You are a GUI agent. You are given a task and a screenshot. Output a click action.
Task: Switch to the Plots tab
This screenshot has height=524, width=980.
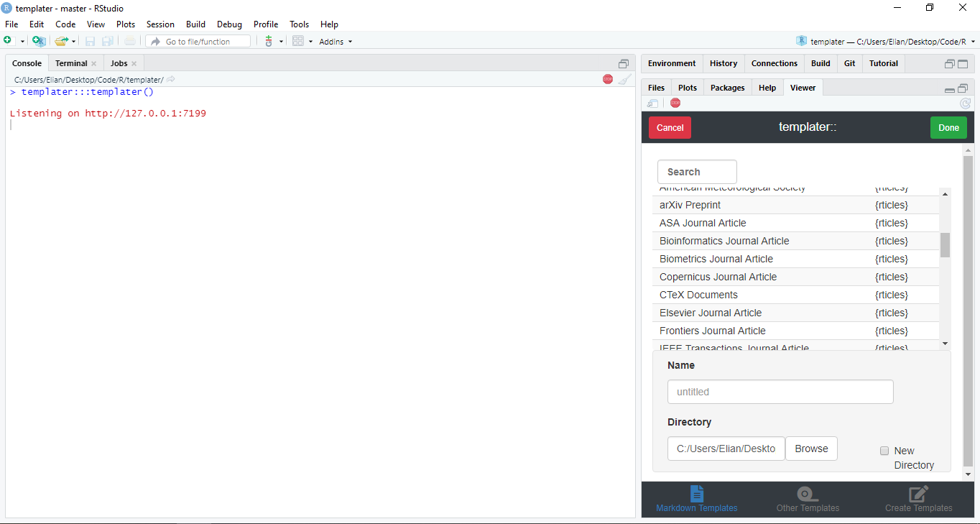point(688,88)
